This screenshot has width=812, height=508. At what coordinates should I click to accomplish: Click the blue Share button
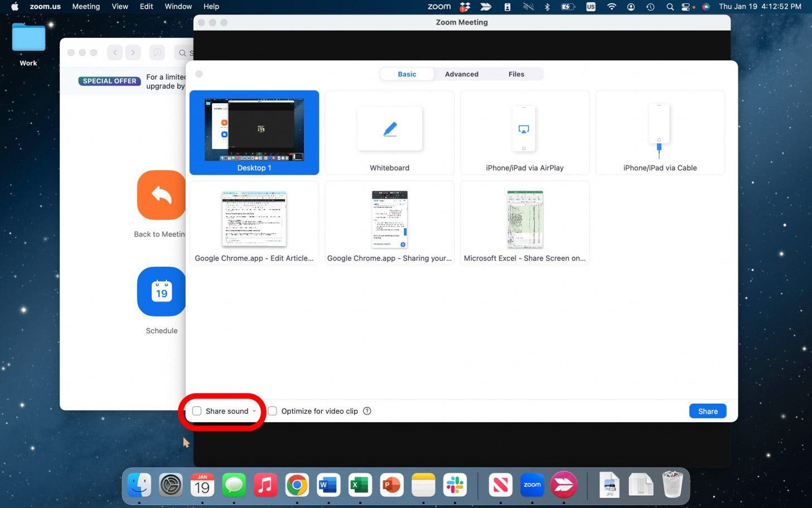click(708, 411)
